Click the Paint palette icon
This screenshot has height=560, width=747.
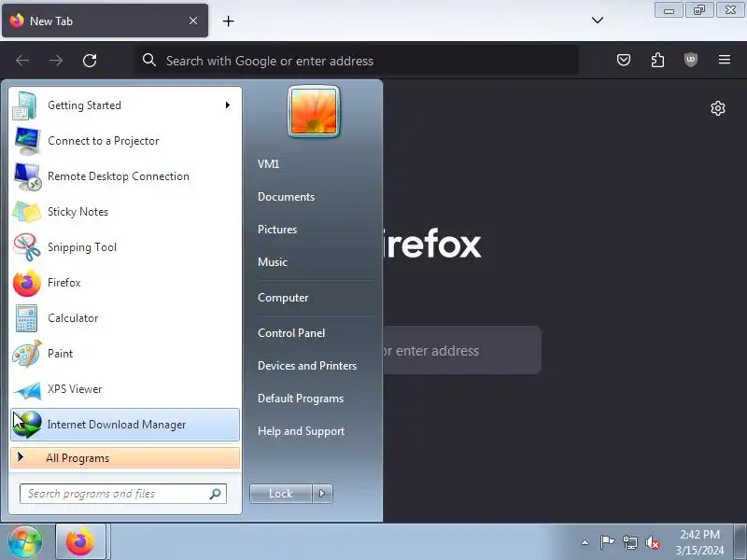(x=27, y=354)
